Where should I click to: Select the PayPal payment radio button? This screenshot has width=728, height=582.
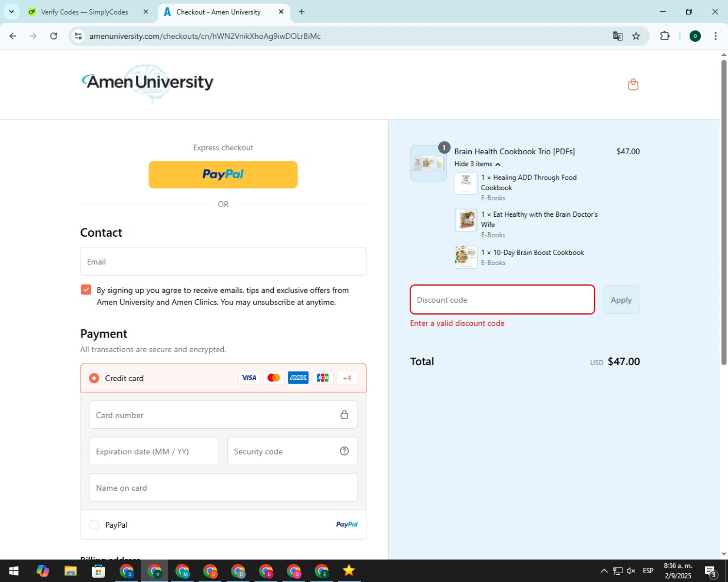pos(94,525)
